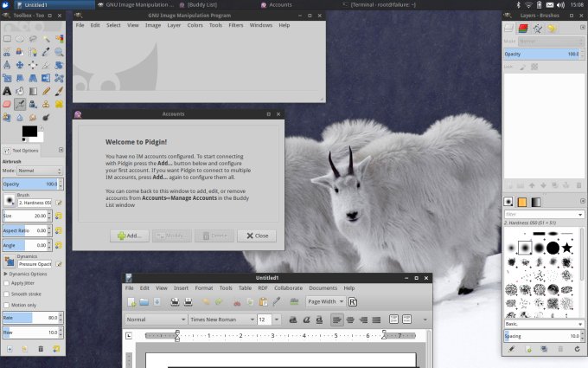Open AbiWord toolbar overflow arrow
This screenshot has height=368, width=588.
click(x=425, y=320)
